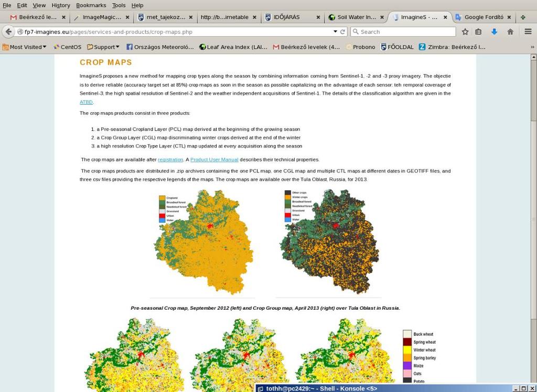Open the FŐOLDAL bookmark
537x392 pixels.
398,47
